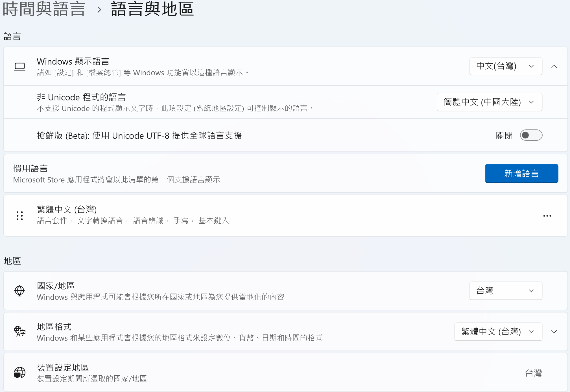The width and height of the screenshot is (570, 392).
Task: Open the three-dot menu for 繁體中文 (台灣)
Action: pyautogui.click(x=547, y=216)
